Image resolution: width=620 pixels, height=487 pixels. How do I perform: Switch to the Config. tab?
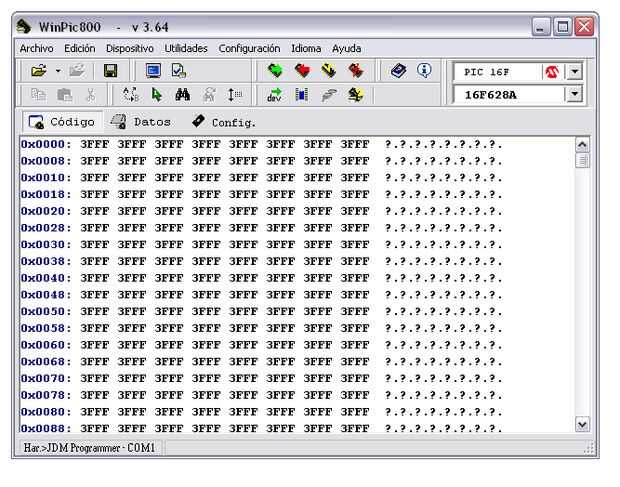click(x=224, y=122)
